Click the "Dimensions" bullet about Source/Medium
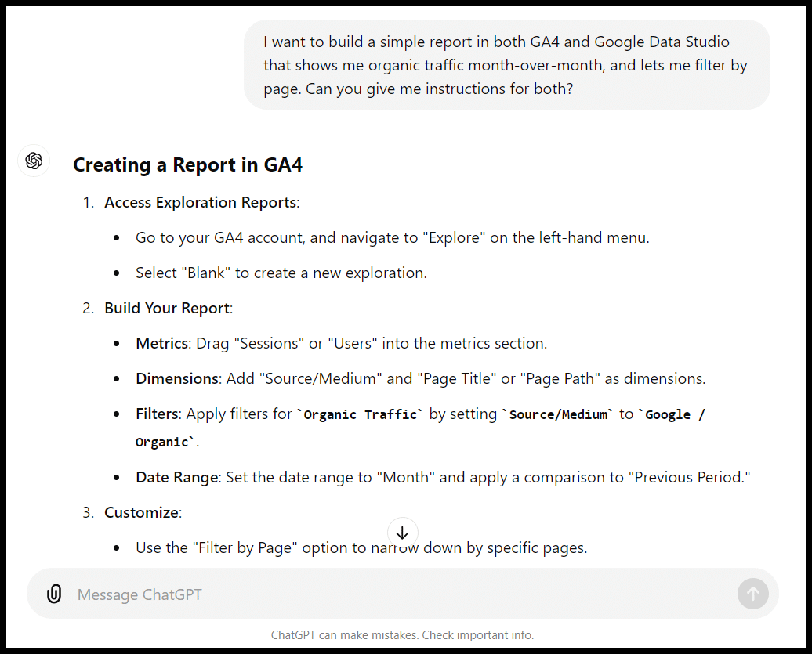This screenshot has height=654, width=812. pyautogui.click(x=420, y=378)
